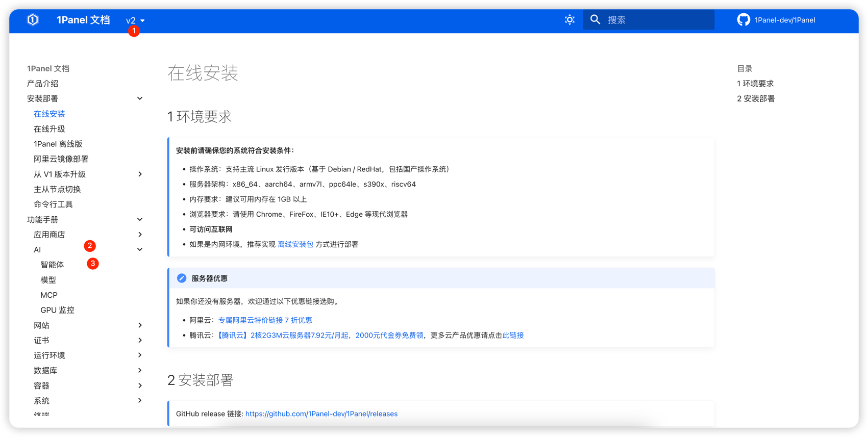Screen dimensions: 868x437
Task: Open the 腾讯云 2核2G3M云服务器 offer link
Action: [x=320, y=335]
